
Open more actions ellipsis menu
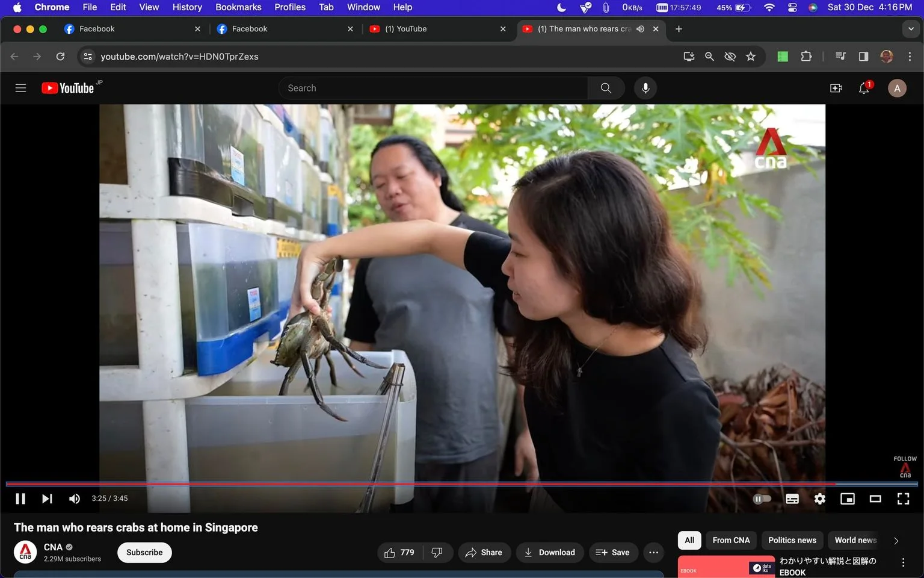click(654, 553)
